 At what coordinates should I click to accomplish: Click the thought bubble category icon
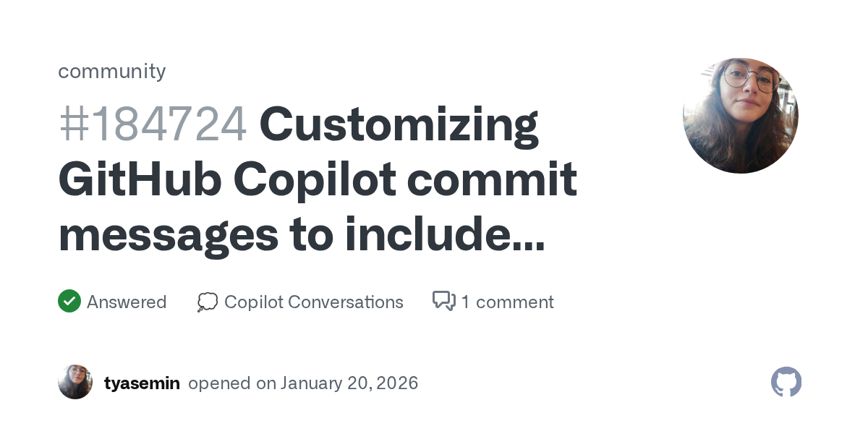point(207,302)
